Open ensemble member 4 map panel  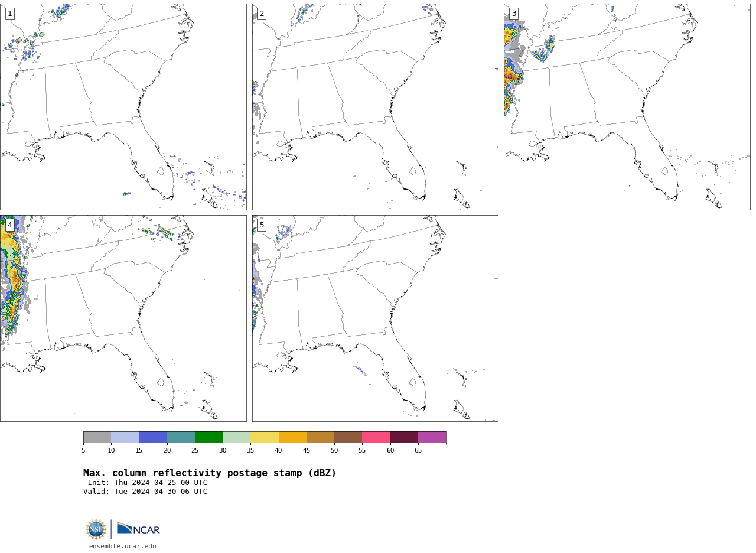pyautogui.click(x=123, y=318)
